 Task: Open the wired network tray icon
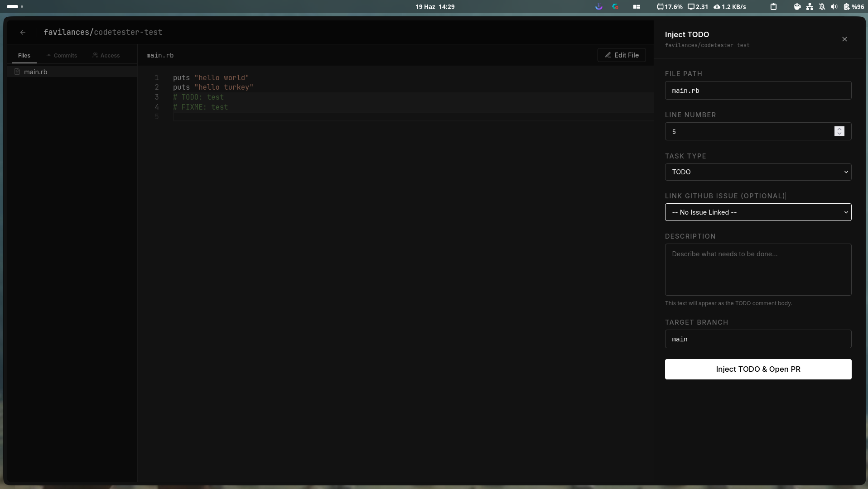point(810,7)
